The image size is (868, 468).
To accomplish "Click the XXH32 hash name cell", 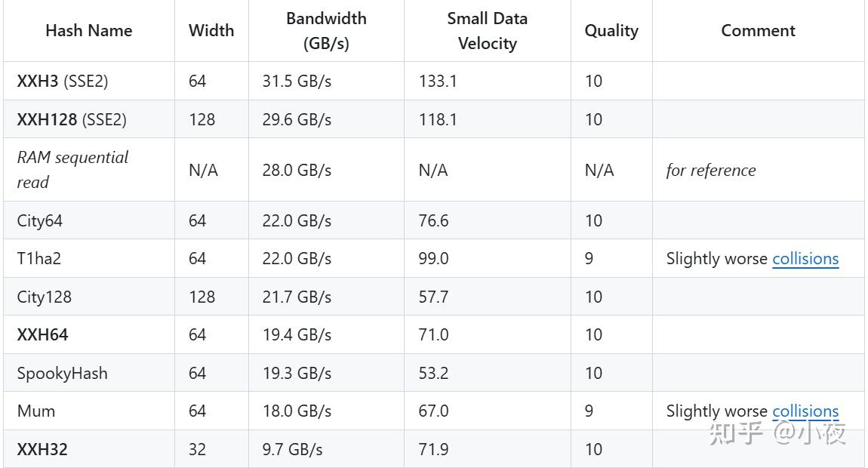I will point(42,450).
